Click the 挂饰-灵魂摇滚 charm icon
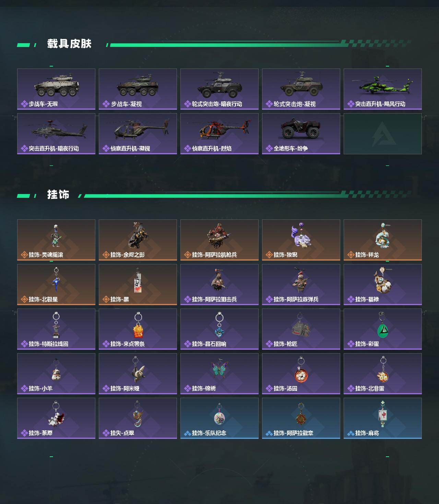Image resolution: width=439 pixels, height=504 pixels. 56,236
